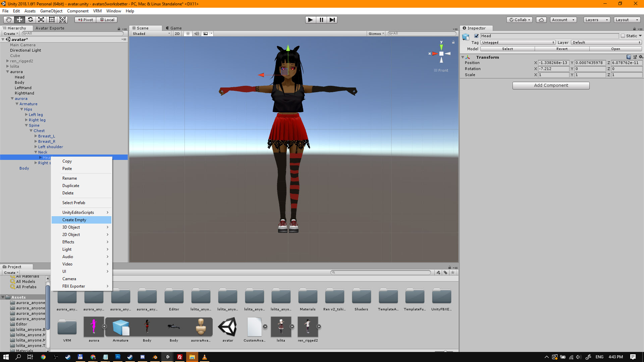Choose Create Empty from context menu

[x=74, y=220]
